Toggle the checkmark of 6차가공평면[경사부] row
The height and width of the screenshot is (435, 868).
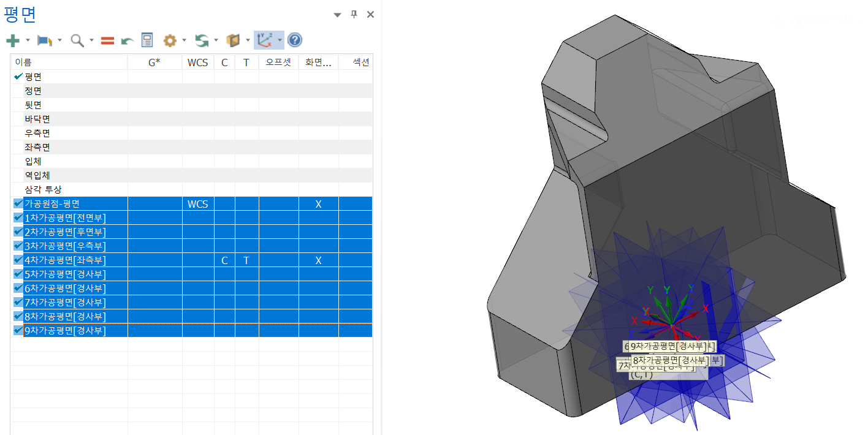point(18,289)
